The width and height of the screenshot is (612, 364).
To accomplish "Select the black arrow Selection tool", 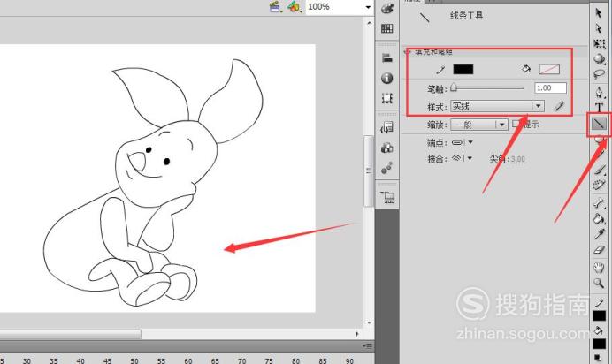I will click(x=599, y=13).
